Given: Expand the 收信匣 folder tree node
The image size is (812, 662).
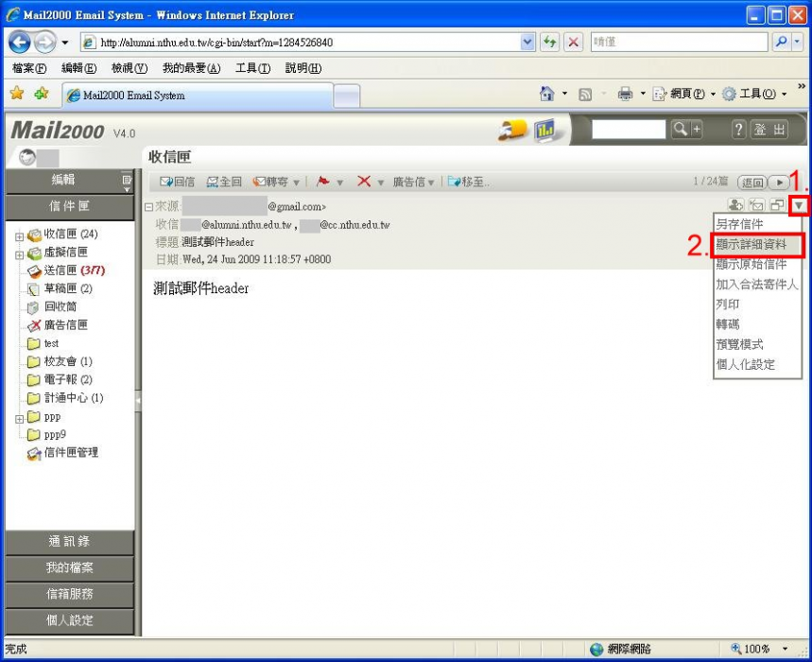Looking at the screenshot, I should pyautogui.click(x=19, y=235).
